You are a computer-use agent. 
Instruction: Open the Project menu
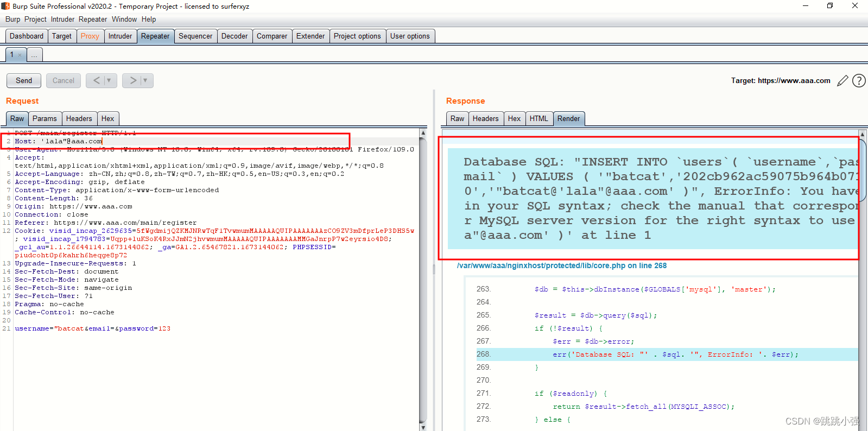35,19
